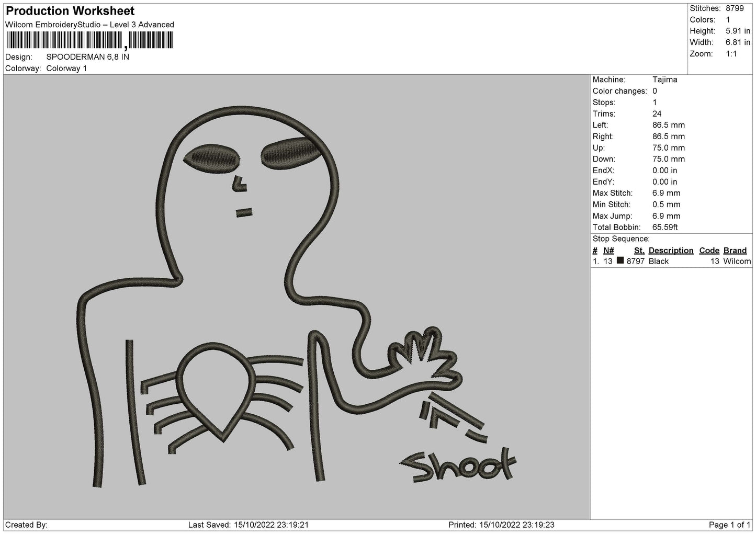The width and height of the screenshot is (756, 534).
Task: Click the stitched word Shoot
Action: (x=458, y=464)
